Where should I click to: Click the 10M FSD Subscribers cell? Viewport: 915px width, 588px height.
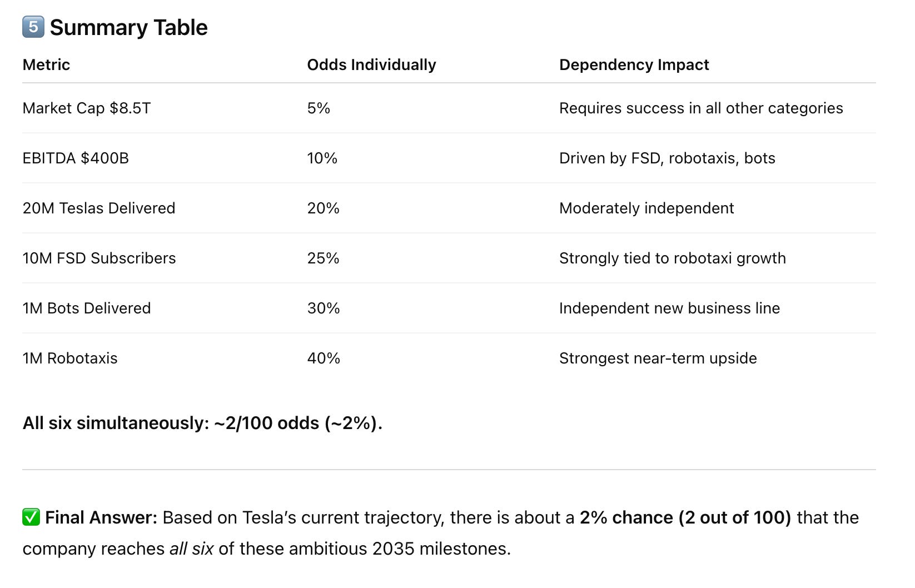99,258
